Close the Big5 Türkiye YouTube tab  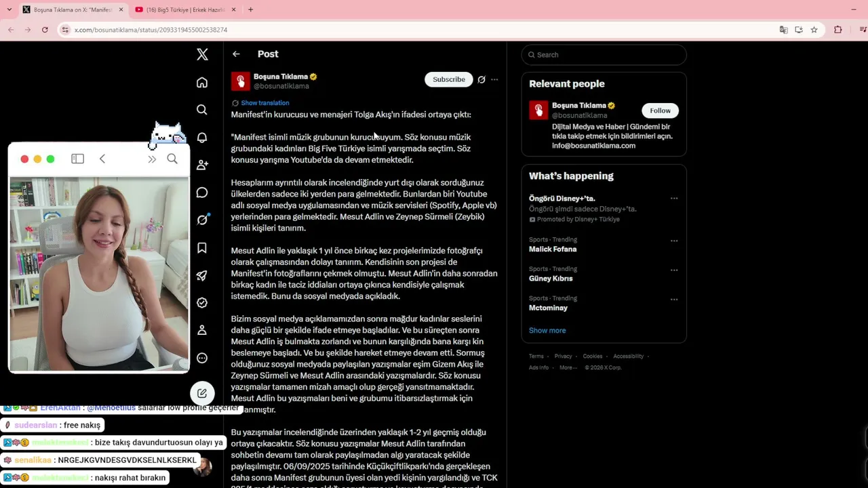pos(233,9)
